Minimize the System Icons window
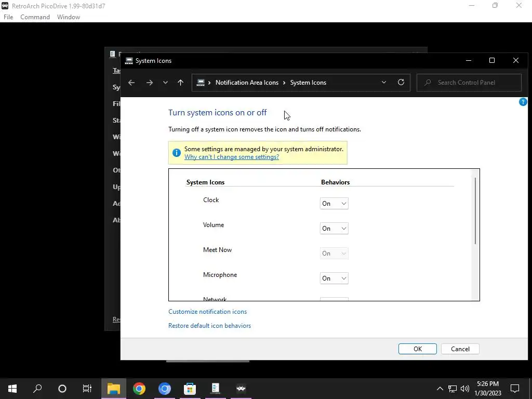The height and width of the screenshot is (399, 532). click(469, 61)
